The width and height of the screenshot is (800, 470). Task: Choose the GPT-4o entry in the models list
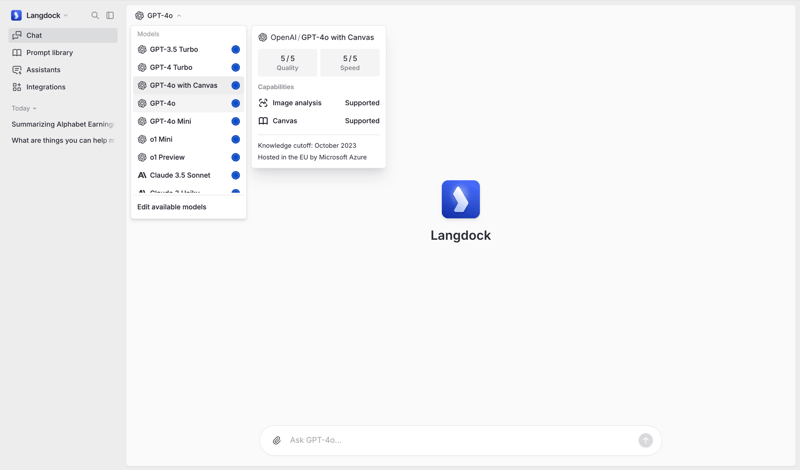click(188, 104)
